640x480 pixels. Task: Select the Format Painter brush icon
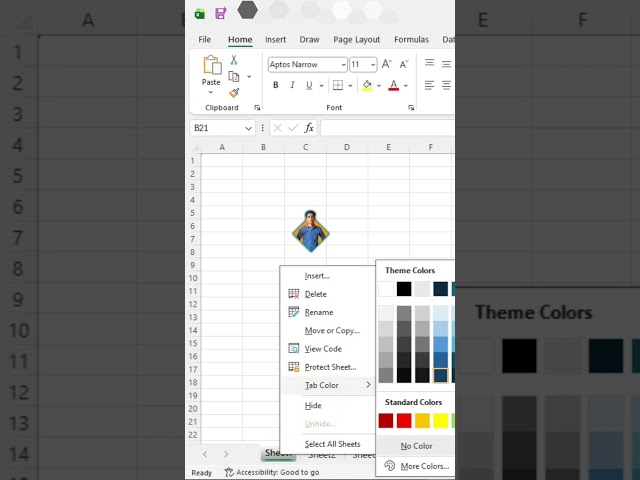[x=234, y=93]
